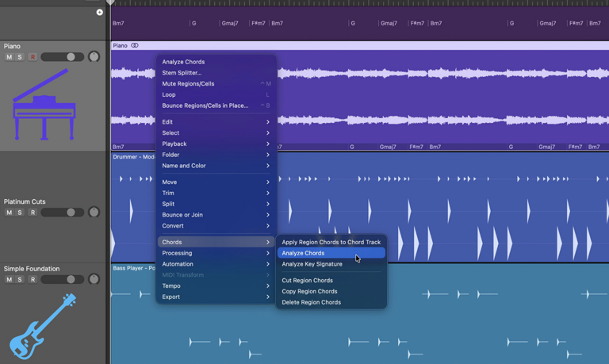Open the Tempo submenu
The image size is (609, 364).
[x=216, y=285]
